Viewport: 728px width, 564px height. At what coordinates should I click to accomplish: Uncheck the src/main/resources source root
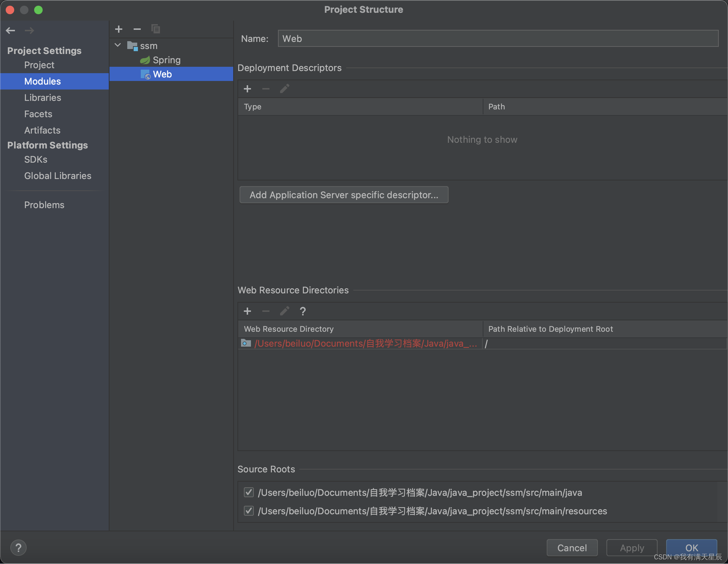[x=249, y=511]
